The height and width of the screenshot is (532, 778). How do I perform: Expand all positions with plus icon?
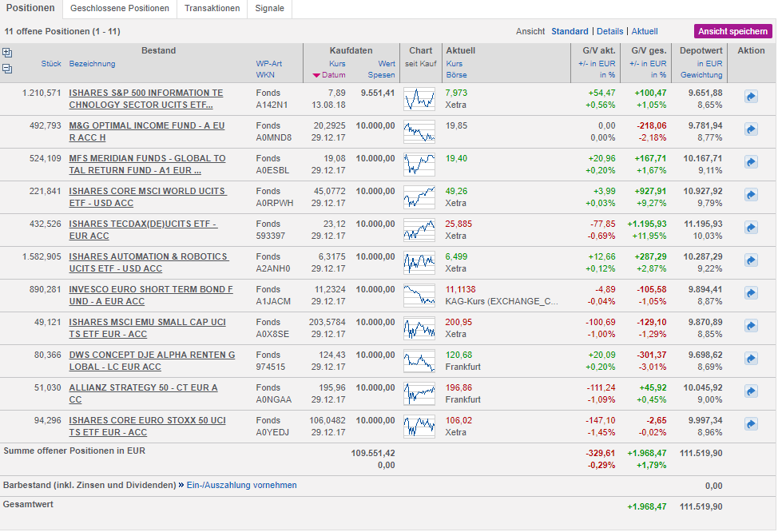pos(7,53)
